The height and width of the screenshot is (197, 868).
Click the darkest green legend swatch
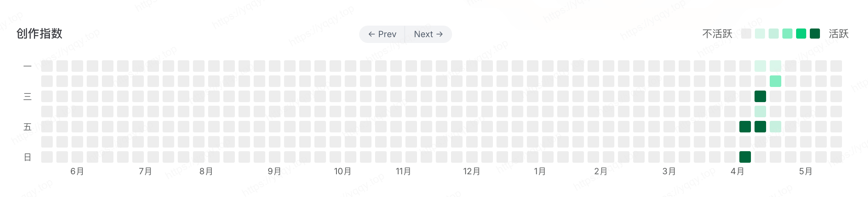click(x=815, y=34)
